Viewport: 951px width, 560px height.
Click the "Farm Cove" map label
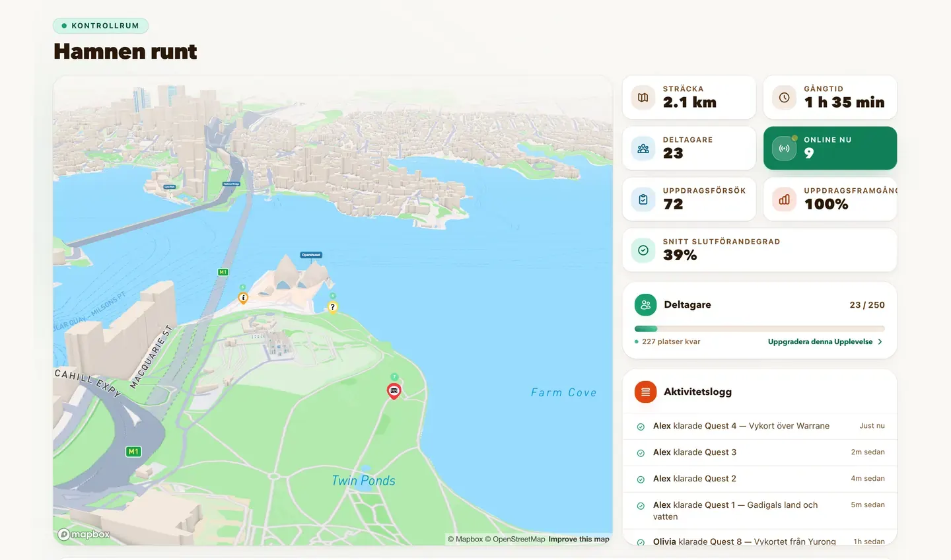pos(563,392)
